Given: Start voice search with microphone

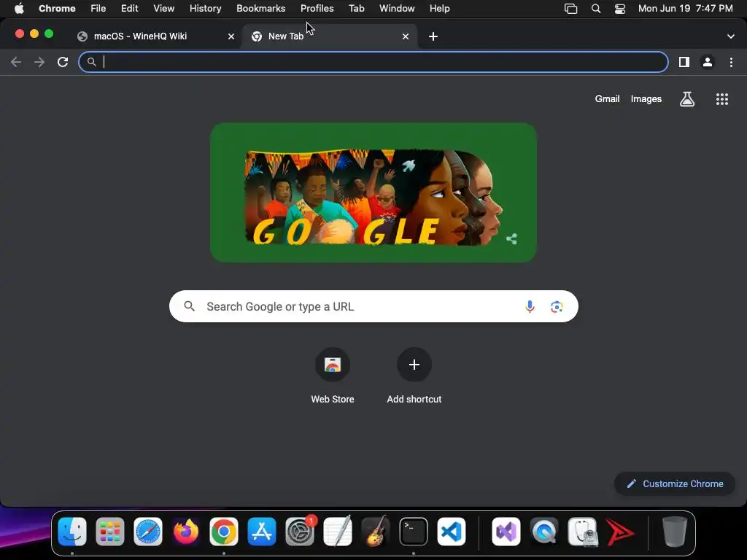Looking at the screenshot, I should pyautogui.click(x=530, y=307).
